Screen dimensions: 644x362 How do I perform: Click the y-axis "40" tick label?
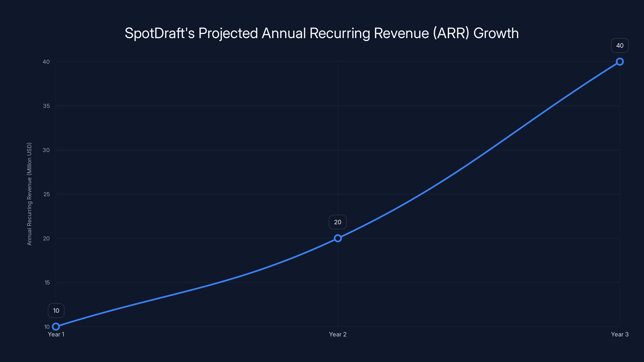click(47, 62)
